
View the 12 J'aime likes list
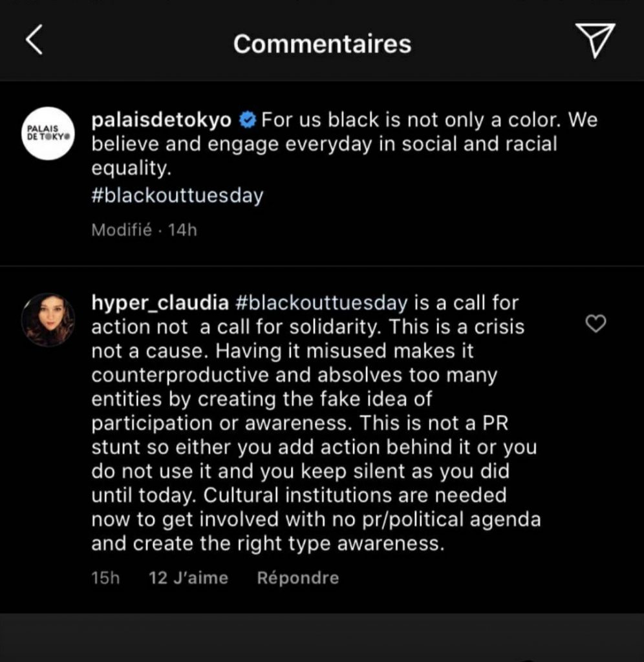click(188, 577)
